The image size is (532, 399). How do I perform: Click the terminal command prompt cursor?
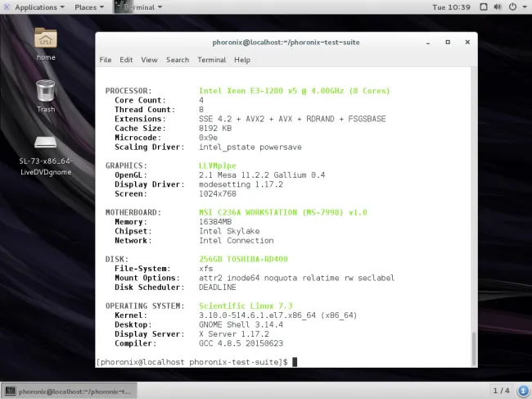(x=295, y=362)
